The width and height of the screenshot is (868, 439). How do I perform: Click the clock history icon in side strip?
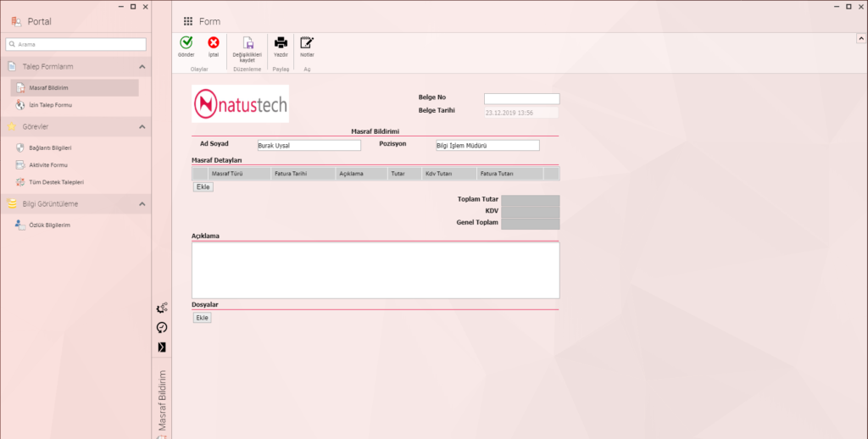(x=162, y=328)
